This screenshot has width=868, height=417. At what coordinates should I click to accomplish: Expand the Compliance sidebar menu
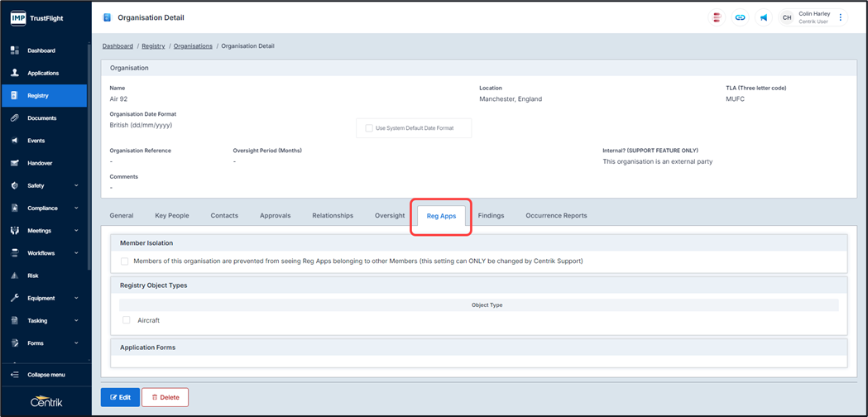(45, 208)
